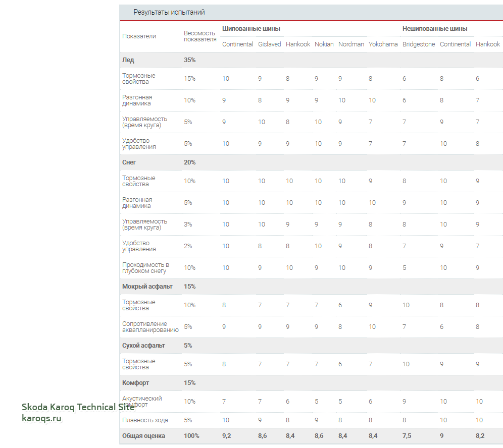Click the 20% weight of the Снег section

189,162
